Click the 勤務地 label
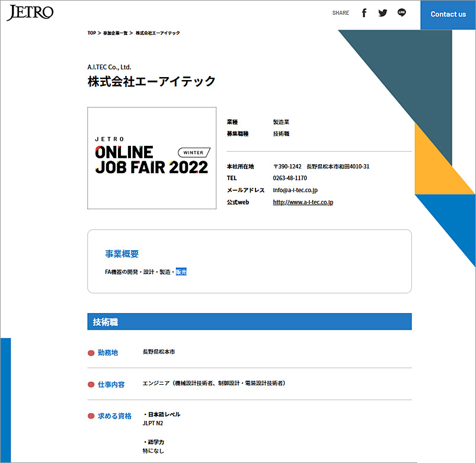 (108, 353)
